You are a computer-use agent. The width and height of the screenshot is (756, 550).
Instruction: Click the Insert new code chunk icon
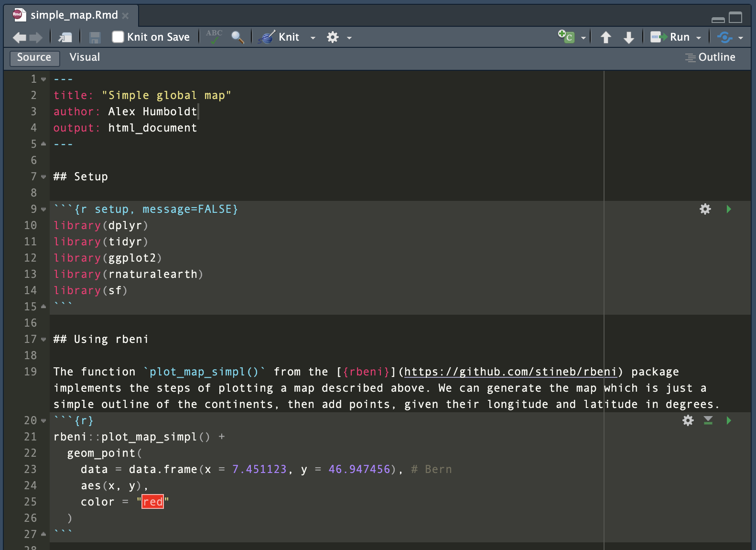tap(567, 37)
